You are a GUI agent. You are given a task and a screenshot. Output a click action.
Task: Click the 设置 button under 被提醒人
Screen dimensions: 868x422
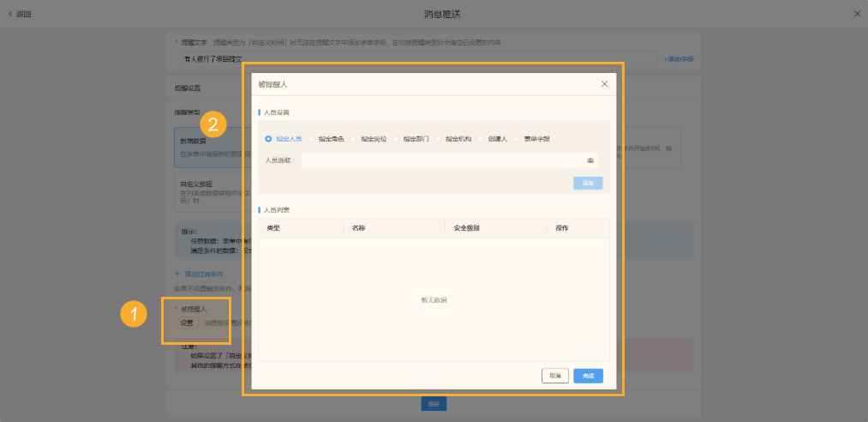187,323
